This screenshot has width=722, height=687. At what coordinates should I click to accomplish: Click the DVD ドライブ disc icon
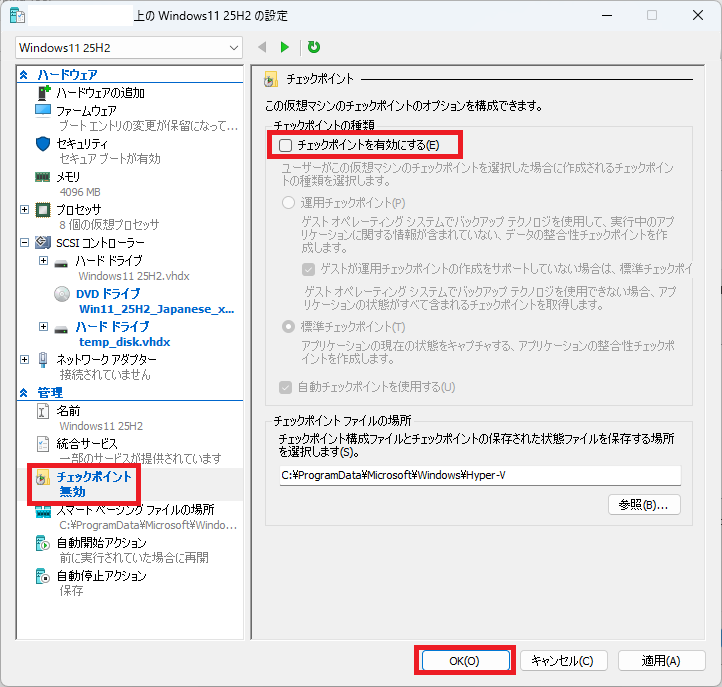pos(62,294)
